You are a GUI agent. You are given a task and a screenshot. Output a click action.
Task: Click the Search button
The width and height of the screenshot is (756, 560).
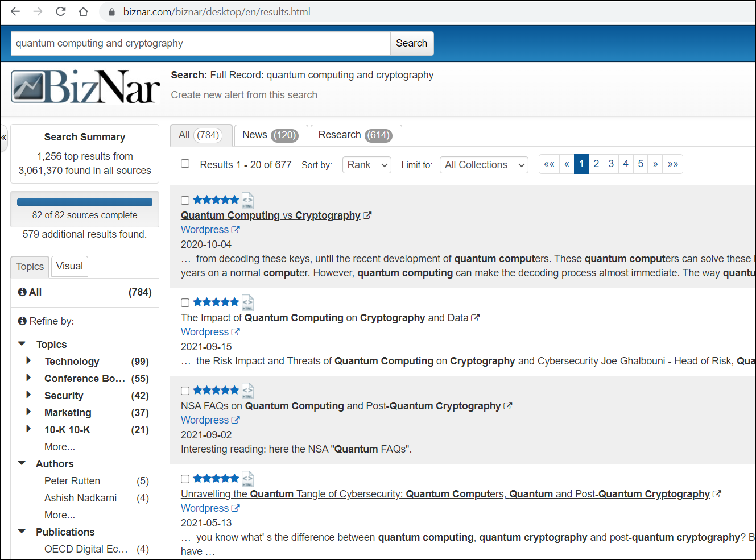[x=412, y=43]
